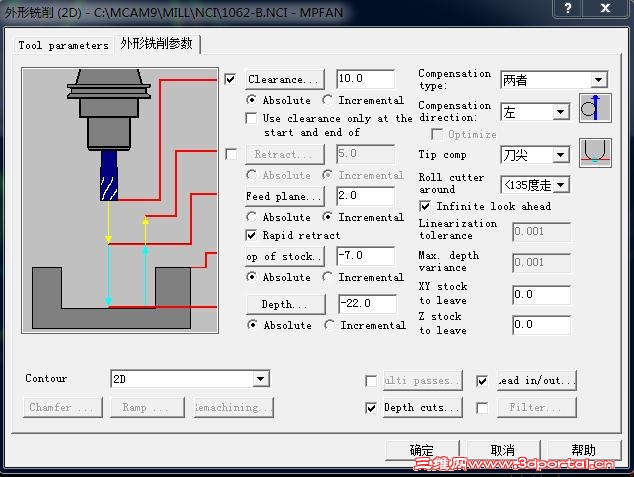The width and height of the screenshot is (634, 477).
Task: Click the Filter... button
Action: tap(536, 407)
